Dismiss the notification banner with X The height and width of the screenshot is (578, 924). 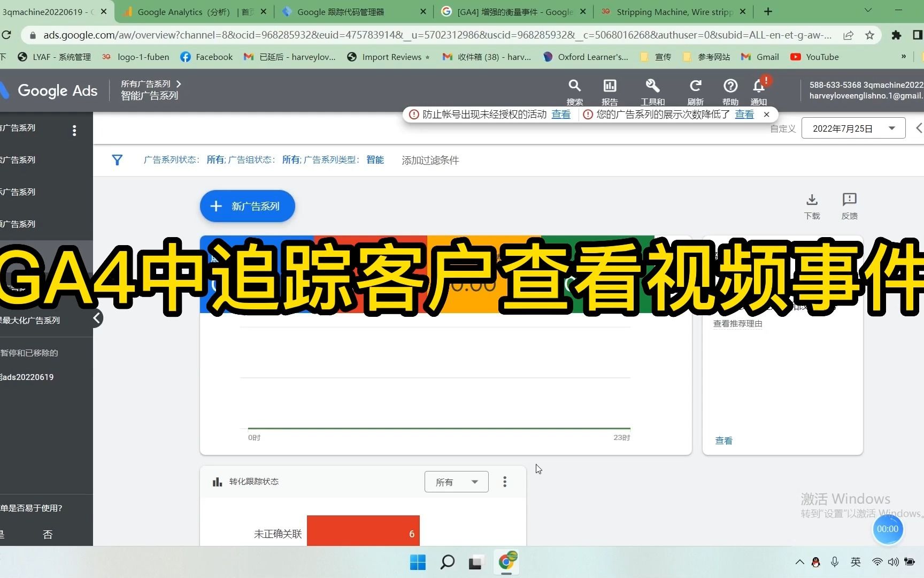[766, 115]
